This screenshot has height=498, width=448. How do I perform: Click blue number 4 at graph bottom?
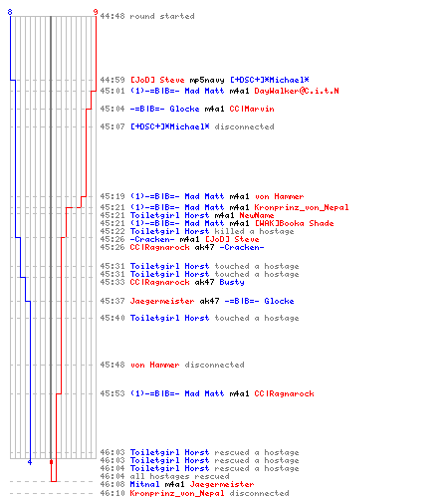click(x=30, y=462)
